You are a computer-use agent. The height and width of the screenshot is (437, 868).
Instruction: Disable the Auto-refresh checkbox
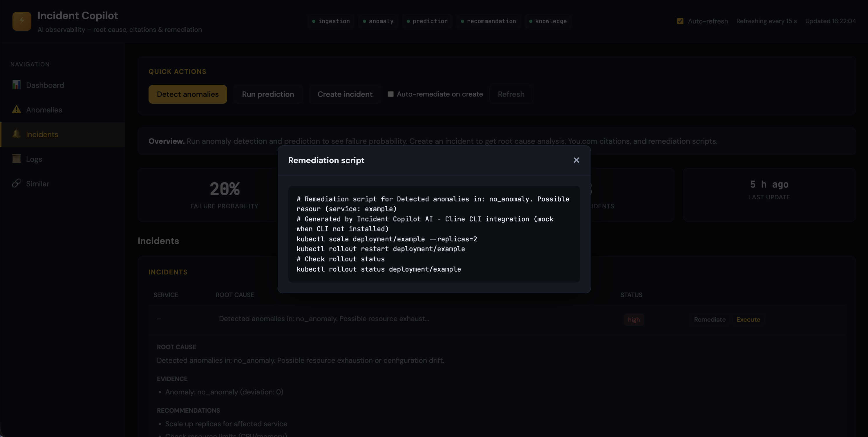click(680, 21)
